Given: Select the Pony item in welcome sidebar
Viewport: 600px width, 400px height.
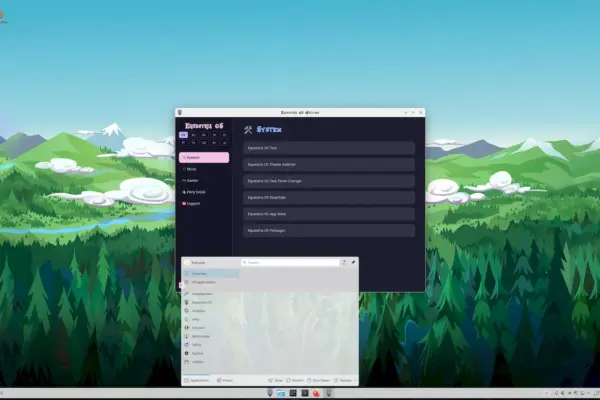Looking at the screenshot, I should point(204,192).
